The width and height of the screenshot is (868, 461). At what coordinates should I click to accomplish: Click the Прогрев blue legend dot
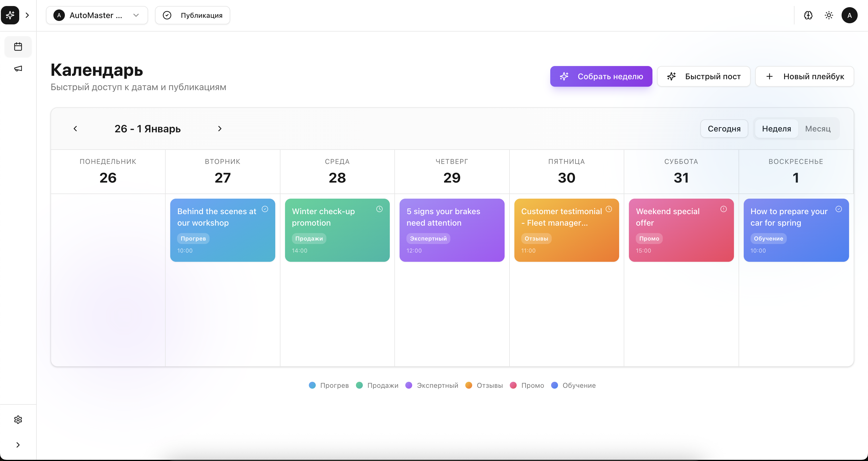(x=312, y=385)
